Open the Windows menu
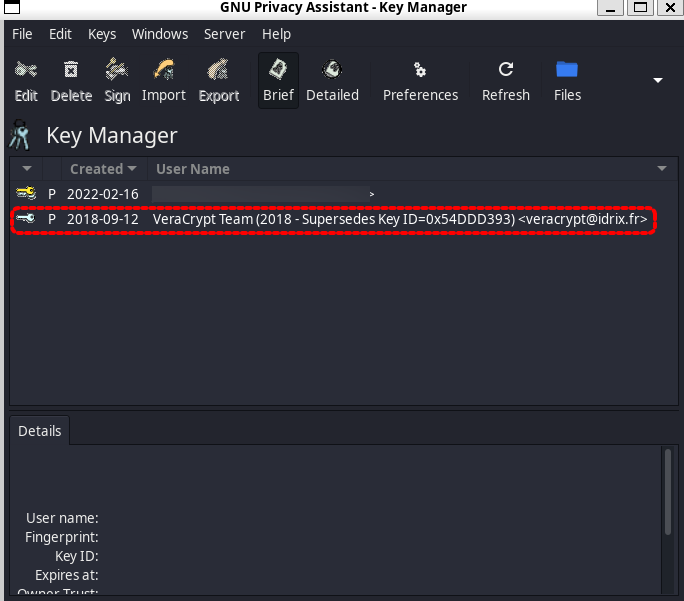684x601 pixels. pyautogui.click(x=160, y=34)
